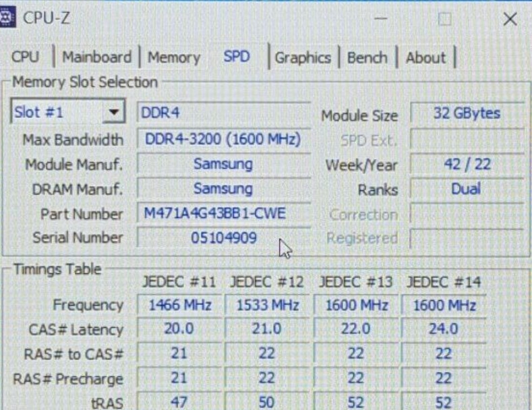Select the SPD tab
Image resolution: width=532 pixels, height=410 pixels.
coord(237,57)
